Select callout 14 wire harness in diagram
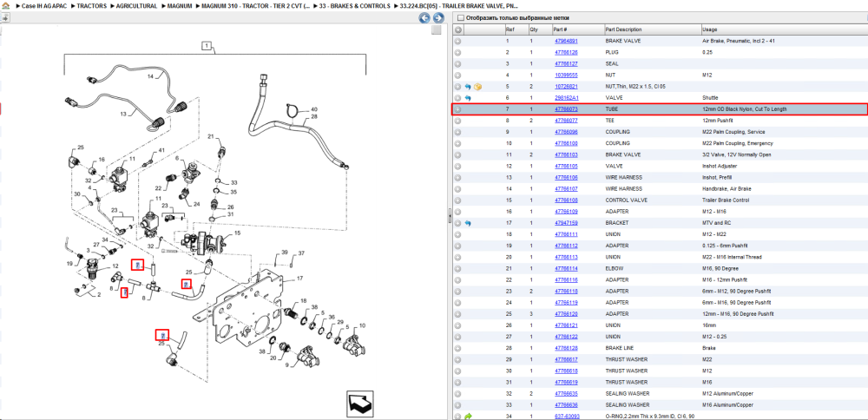The image size is (868, 420). 149,77
